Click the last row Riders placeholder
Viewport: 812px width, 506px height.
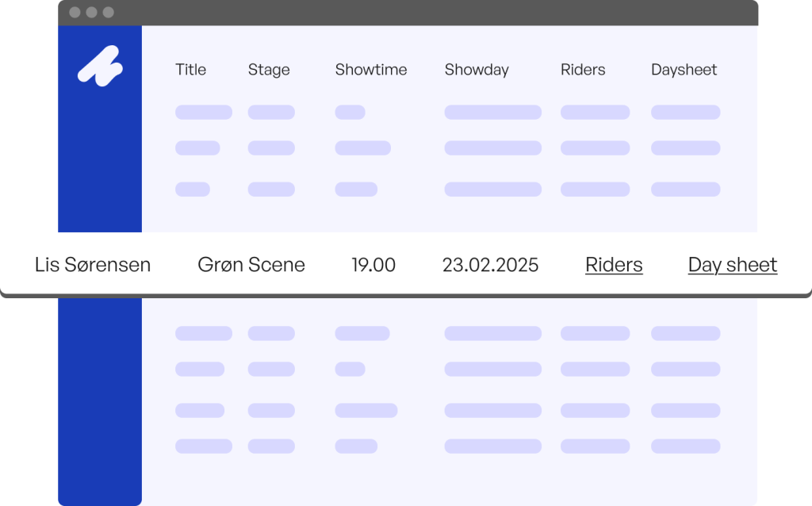(x=595, y=446)
